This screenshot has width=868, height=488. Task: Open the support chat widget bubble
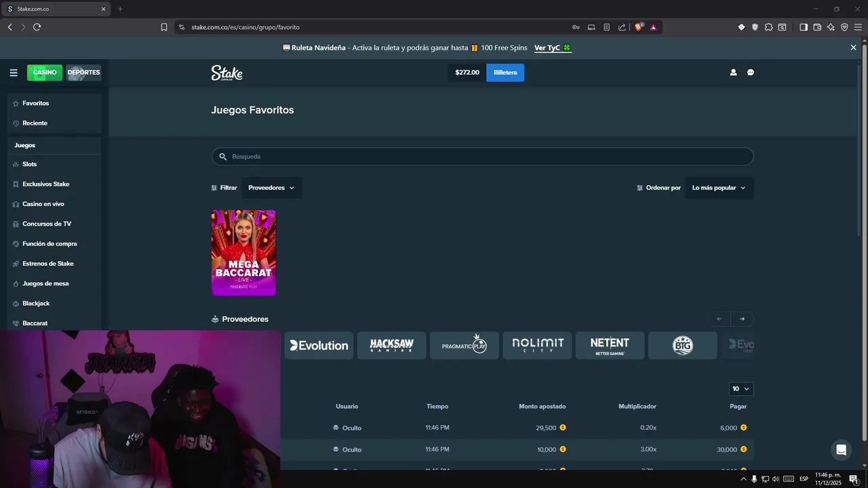[841, 450]
